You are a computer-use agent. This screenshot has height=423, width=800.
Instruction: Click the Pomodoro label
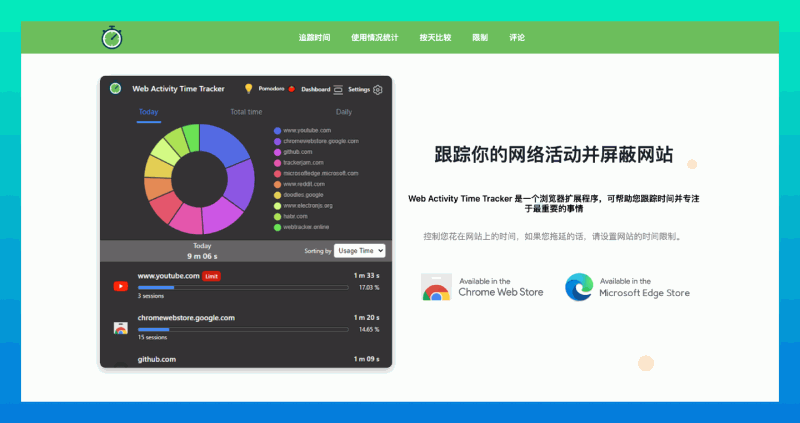(271, 89)
